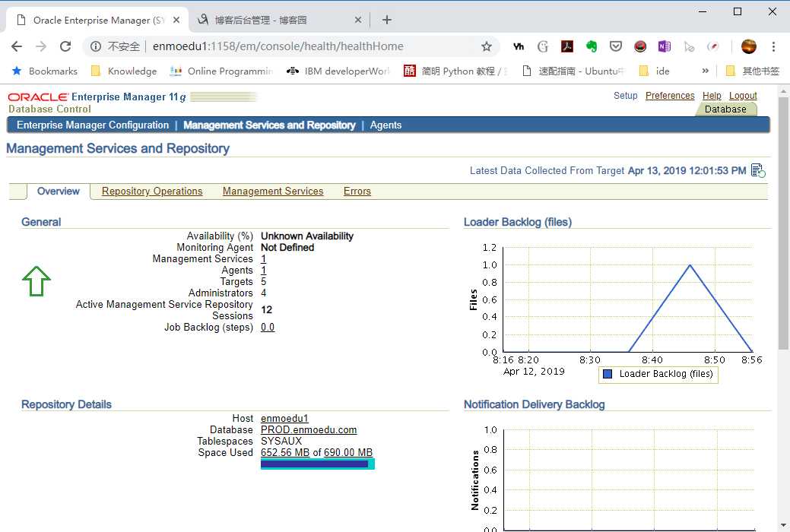Open the PROD.enmoedu.com database link
This screenshot has height=532, width=790.
pos(309,430)
